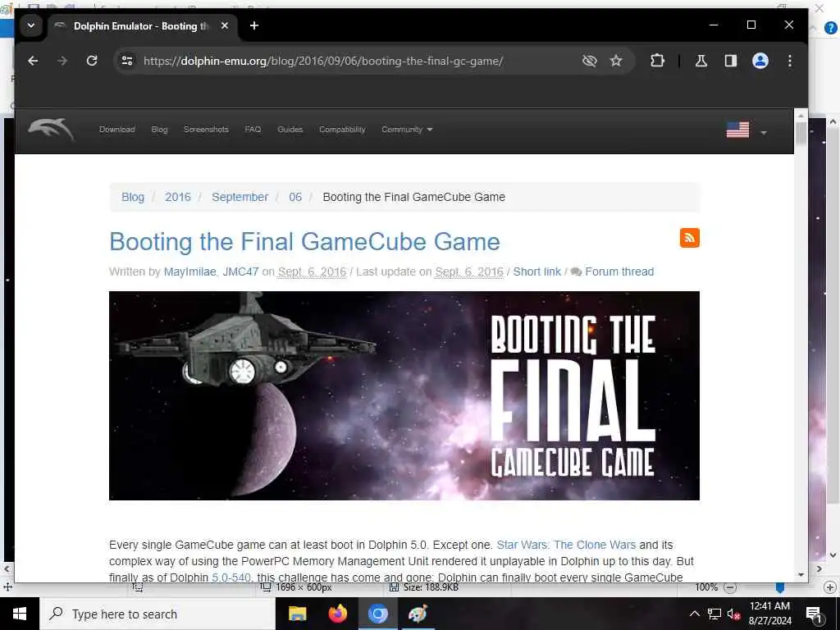This screenshot has height=630, width=840.
Task: Click the 06 breadcrumb link
Action: 295,197
